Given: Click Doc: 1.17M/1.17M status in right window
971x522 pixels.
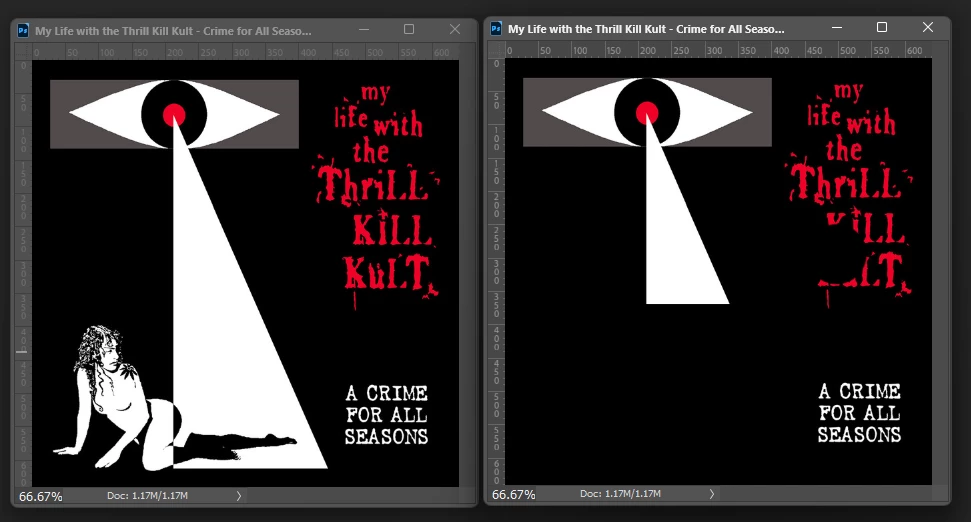Looking at the screenshot, I should 620,494.
